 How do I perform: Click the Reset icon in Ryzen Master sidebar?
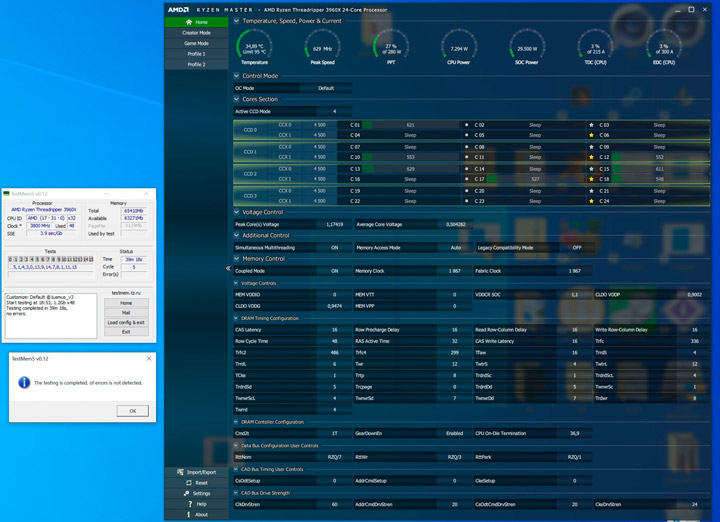pos(189,483)
